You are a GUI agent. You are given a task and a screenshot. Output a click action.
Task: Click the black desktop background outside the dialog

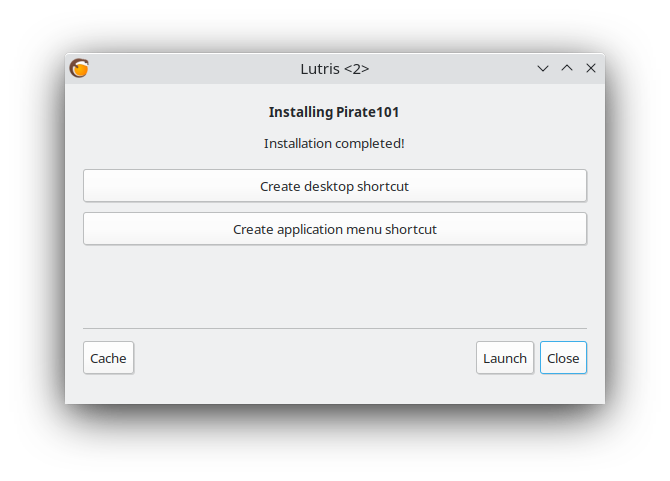pyautogui.click(x=30, y=440)
